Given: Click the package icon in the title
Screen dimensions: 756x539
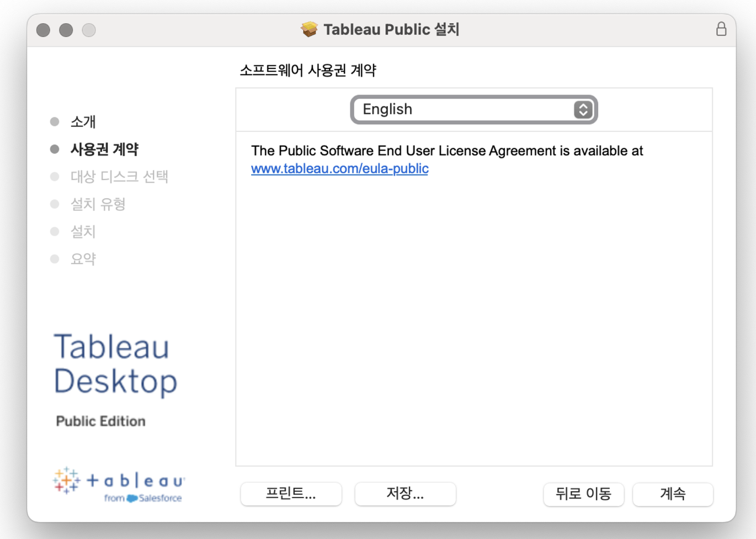Looking at the screenshot, I should (x=310, y=29).
